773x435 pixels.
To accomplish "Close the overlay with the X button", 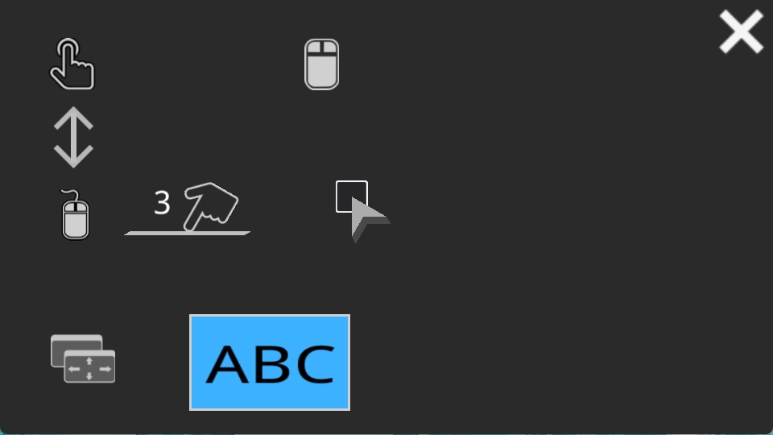I will click(741, 32).
